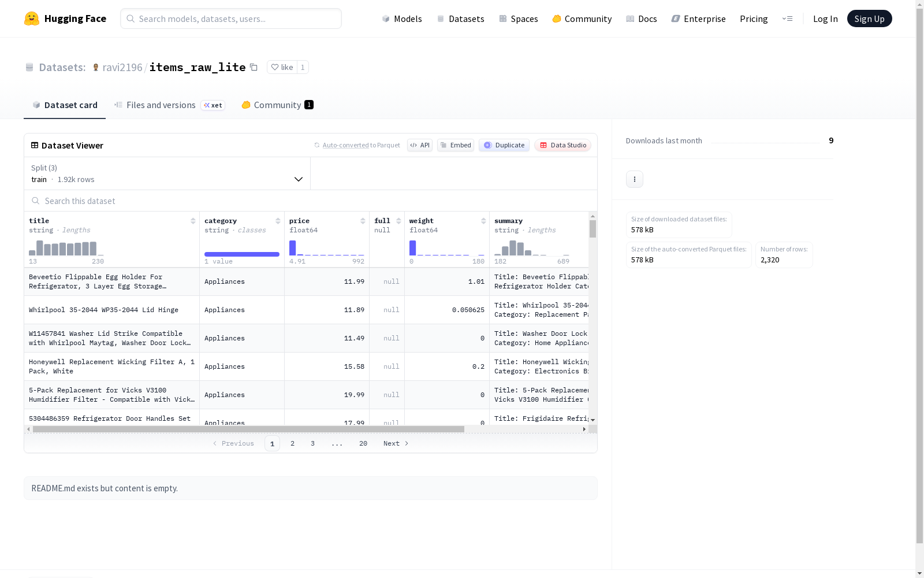The width and height of the screenshot is (924, 578).
Task: Sort by the full column
Action: click(x=398, y=221)
